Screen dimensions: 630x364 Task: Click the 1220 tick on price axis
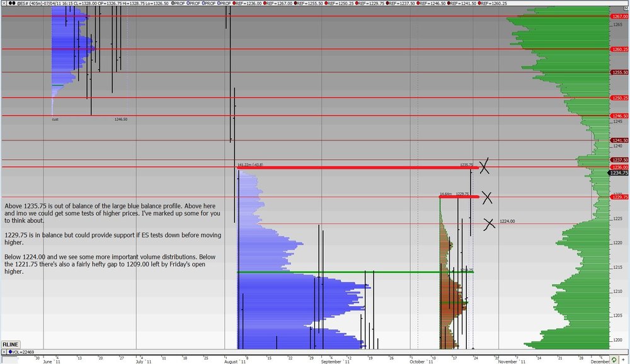pos(617,243)
